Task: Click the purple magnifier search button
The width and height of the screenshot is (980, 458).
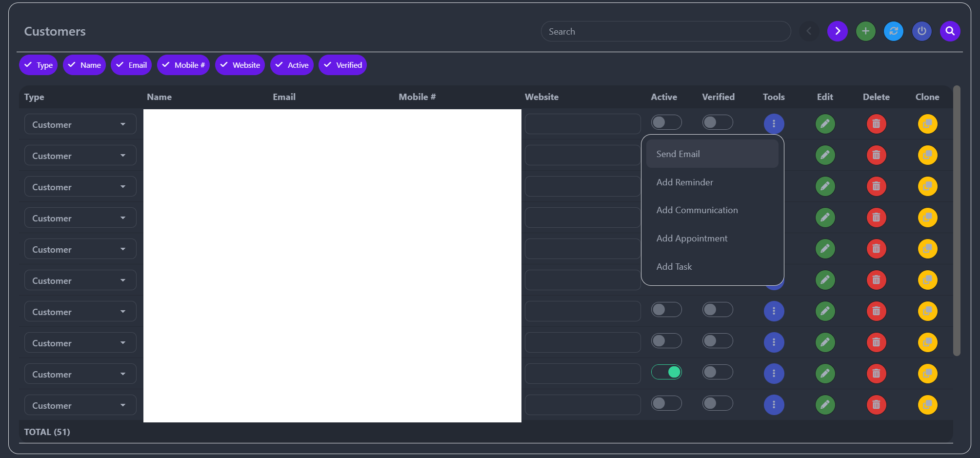Action: 950,31
